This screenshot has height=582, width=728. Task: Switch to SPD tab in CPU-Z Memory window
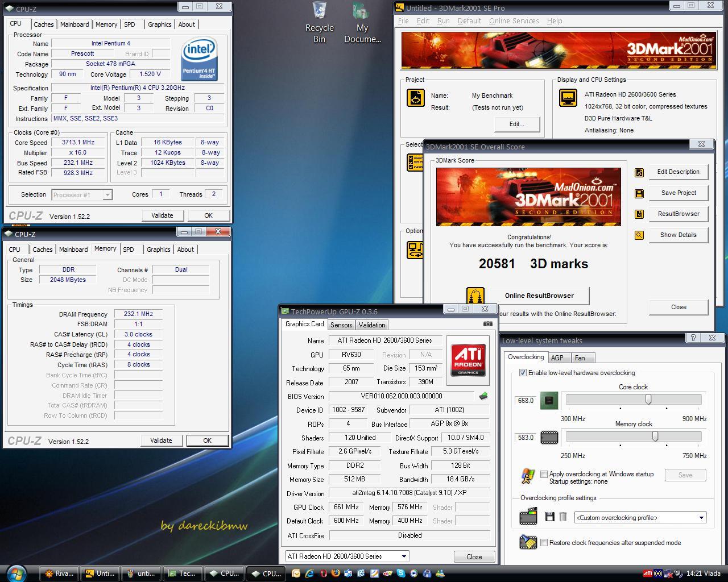coord(129,250)
